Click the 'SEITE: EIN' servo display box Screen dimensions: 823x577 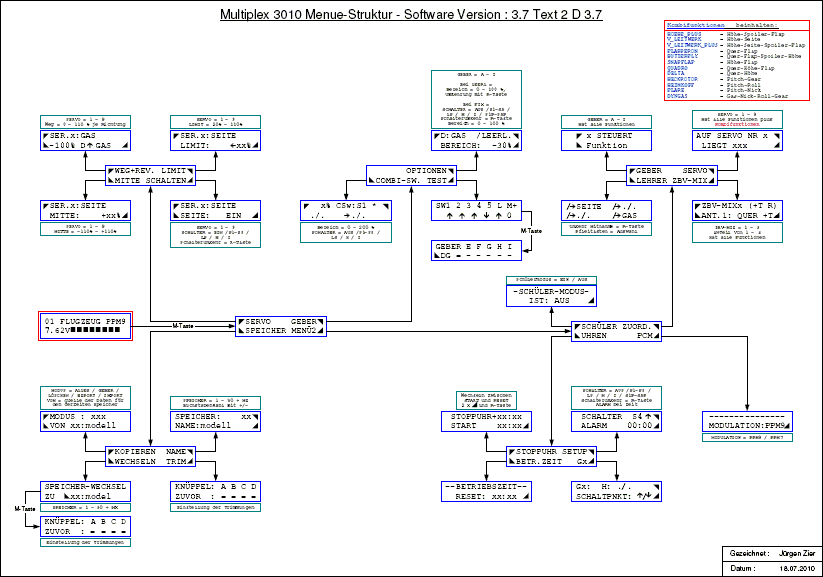[215, 211]
